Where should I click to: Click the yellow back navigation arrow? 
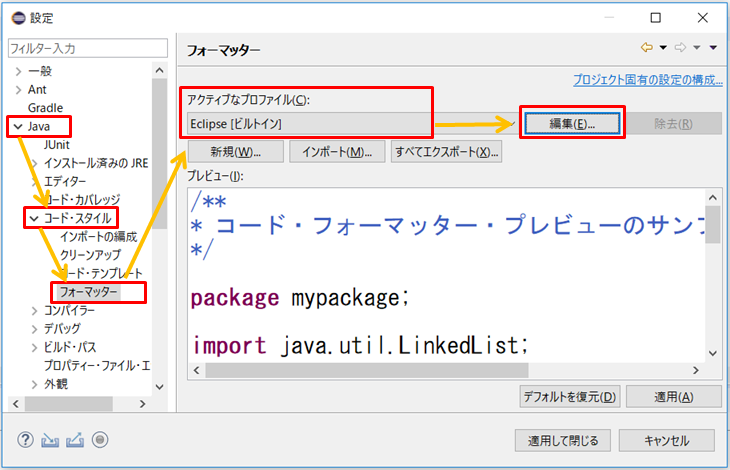pyautogui.click(x=647, y=48)
